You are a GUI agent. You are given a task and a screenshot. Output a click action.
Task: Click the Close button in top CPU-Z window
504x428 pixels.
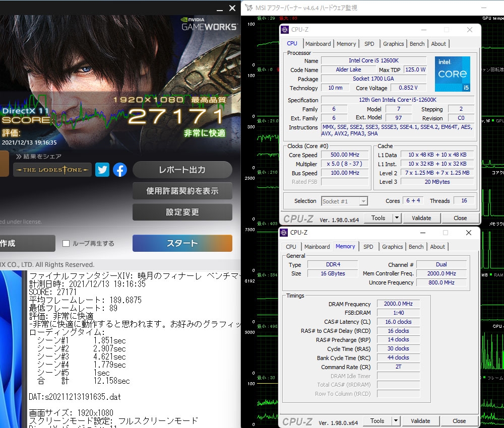pos(460,218)
